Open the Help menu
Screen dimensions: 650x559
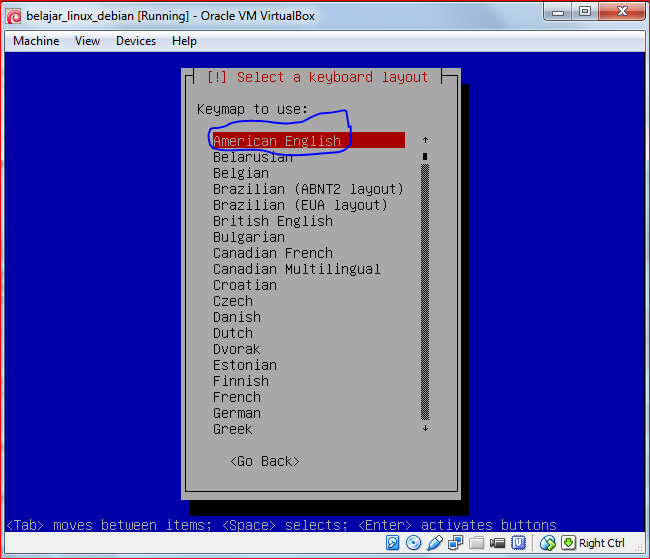pos(184,41)
